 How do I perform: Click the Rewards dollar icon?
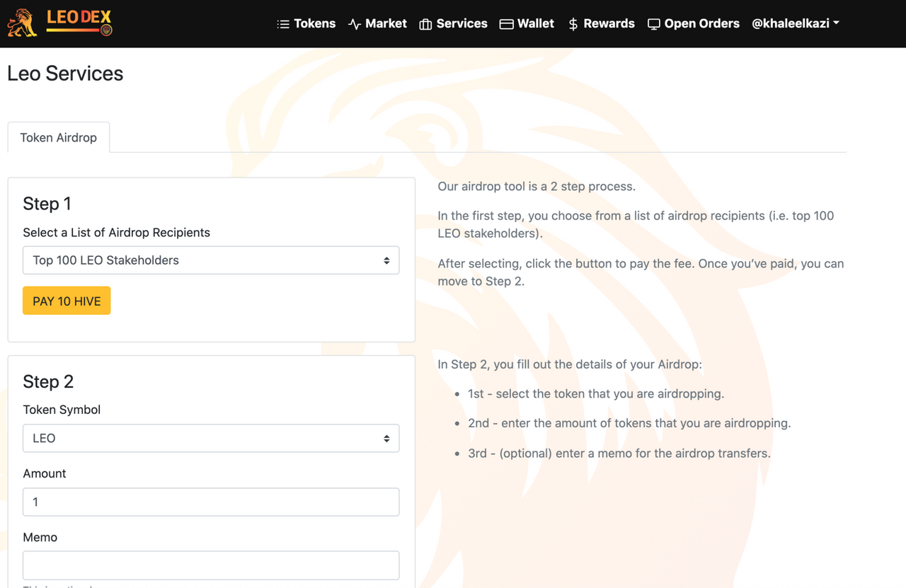point(572,23)
